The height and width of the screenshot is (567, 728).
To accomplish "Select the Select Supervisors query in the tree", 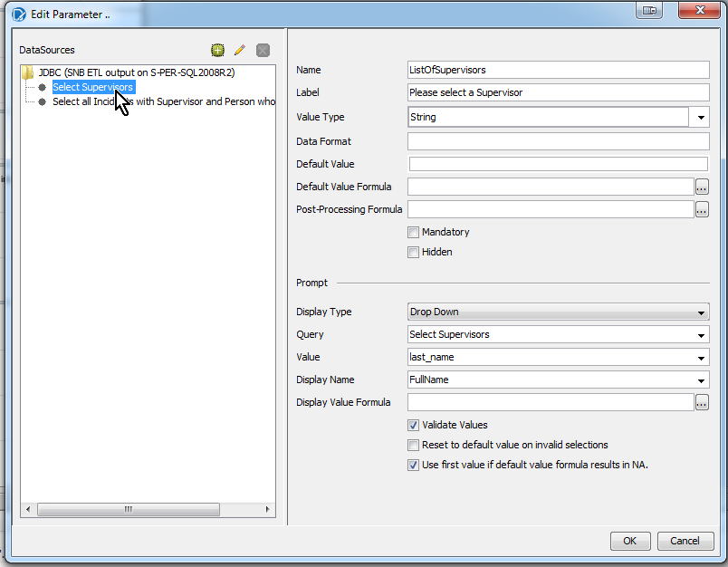I will [93, 87].
